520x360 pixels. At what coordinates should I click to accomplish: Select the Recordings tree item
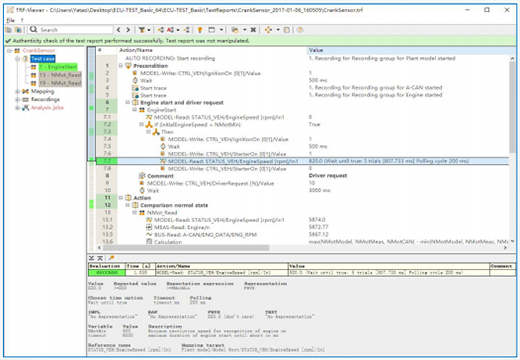(x=45, y=99)
